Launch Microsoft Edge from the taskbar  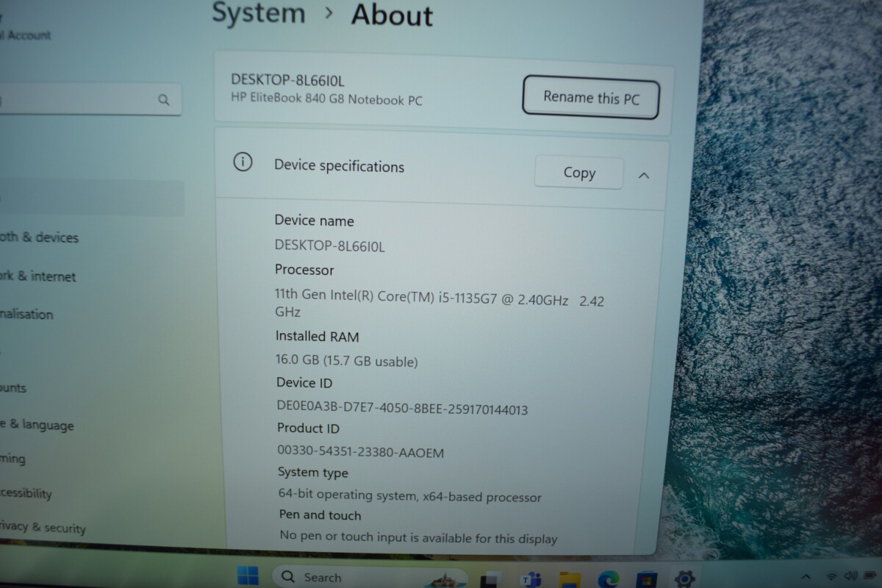[x=608, y=579]
